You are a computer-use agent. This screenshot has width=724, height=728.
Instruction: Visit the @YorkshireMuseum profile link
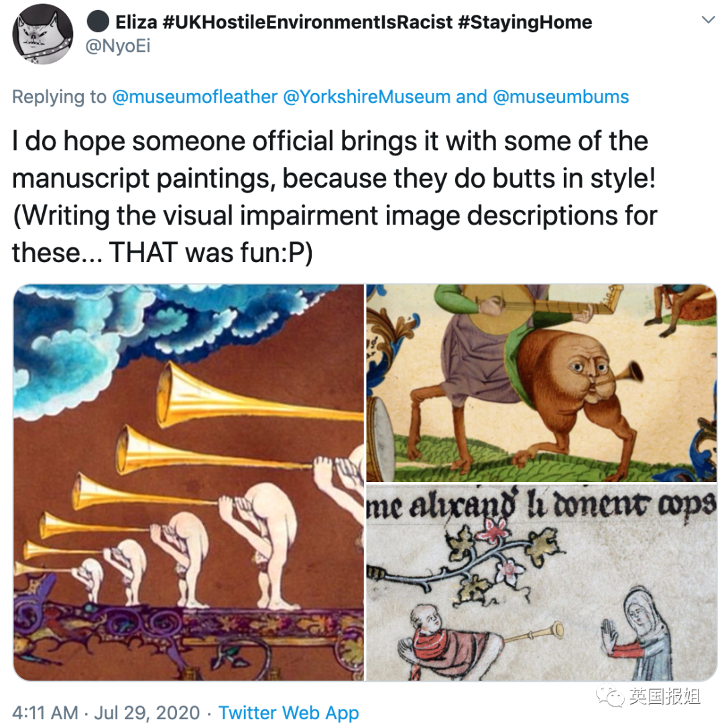(367, 97)
